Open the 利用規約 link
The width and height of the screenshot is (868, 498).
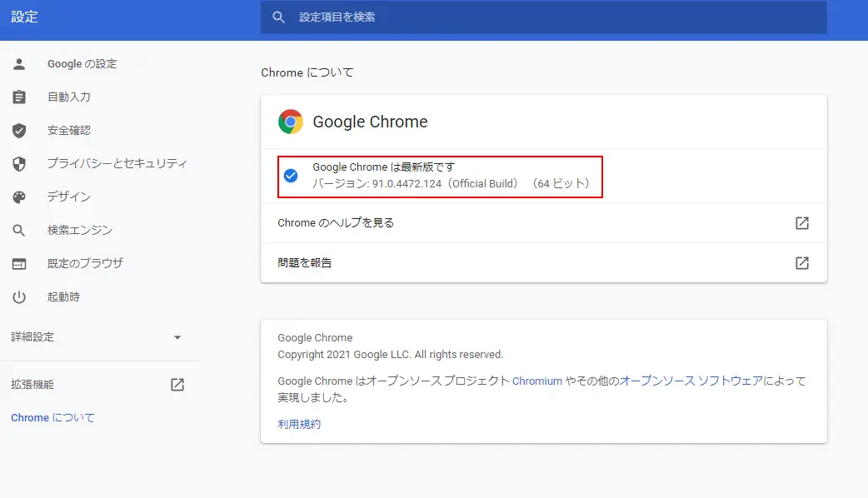coord(299,425)
